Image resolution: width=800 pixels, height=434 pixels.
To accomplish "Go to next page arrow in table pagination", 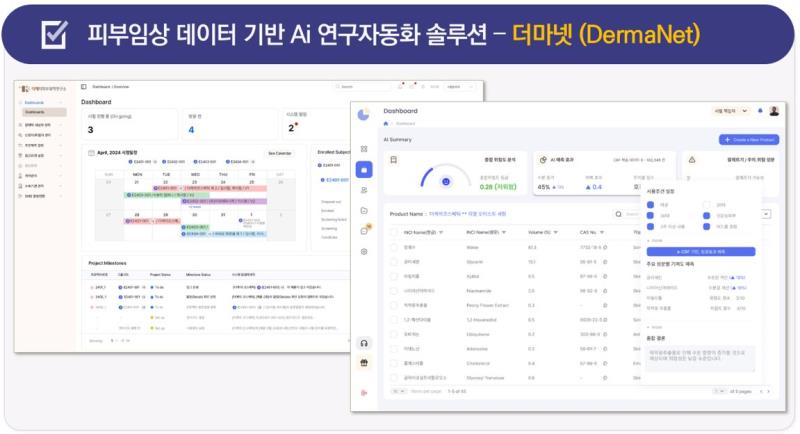I will click(x=768, y=391).
